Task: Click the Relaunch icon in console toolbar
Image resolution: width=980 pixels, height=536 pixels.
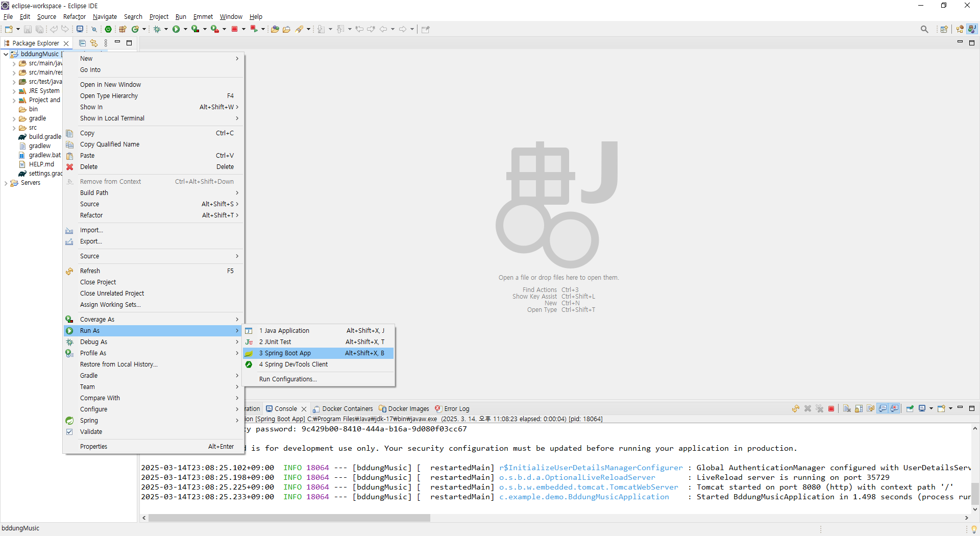Action: coord(796,408)
